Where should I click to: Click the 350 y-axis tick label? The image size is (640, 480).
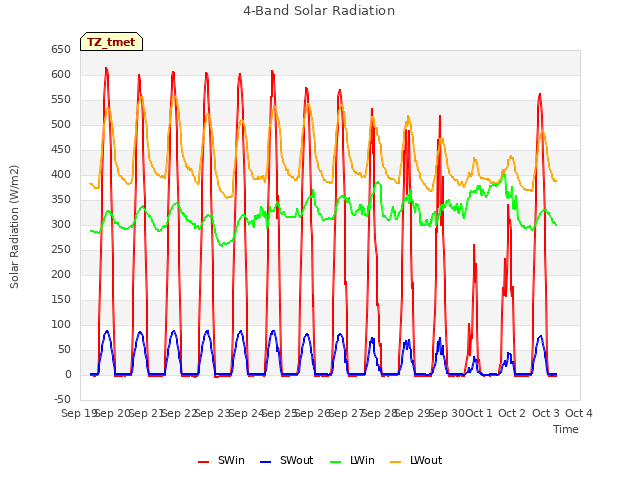click(61, 200)
